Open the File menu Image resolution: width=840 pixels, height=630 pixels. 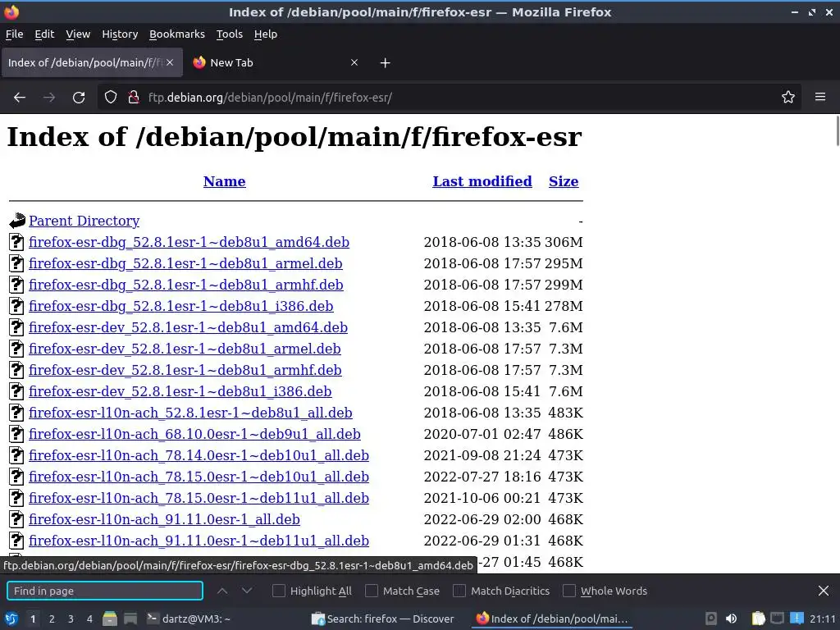pos(15,34)
